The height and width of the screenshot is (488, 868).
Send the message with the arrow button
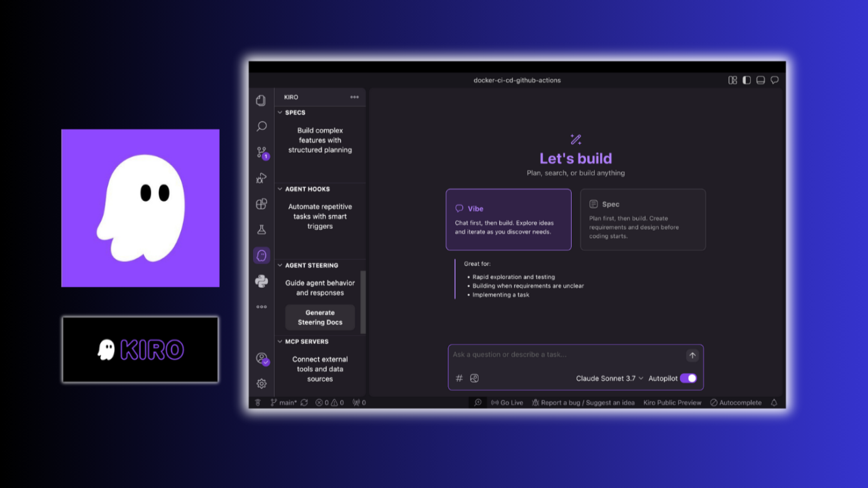[x=692, y=355]
